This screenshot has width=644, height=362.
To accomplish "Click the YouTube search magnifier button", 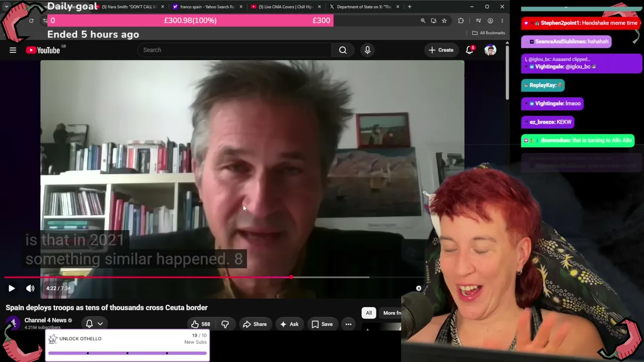I will coord(343,50).
